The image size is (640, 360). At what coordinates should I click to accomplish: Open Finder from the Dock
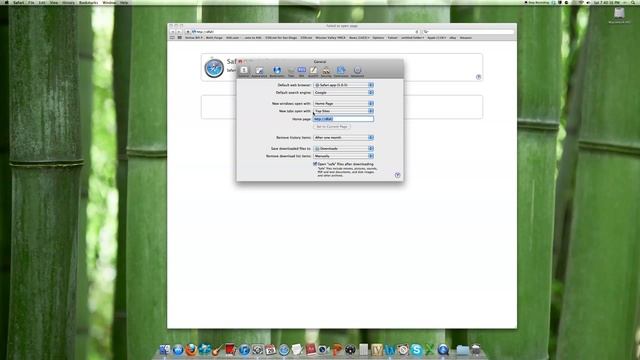coord(164,349)
